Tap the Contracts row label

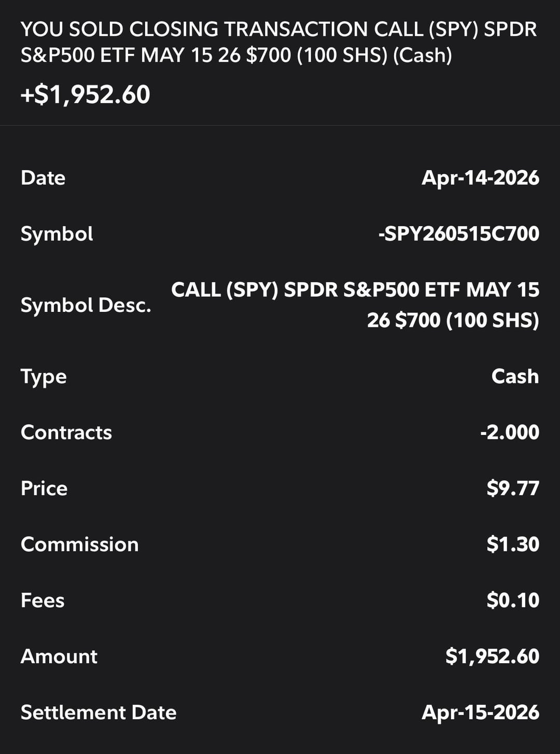tap(66, 433)
